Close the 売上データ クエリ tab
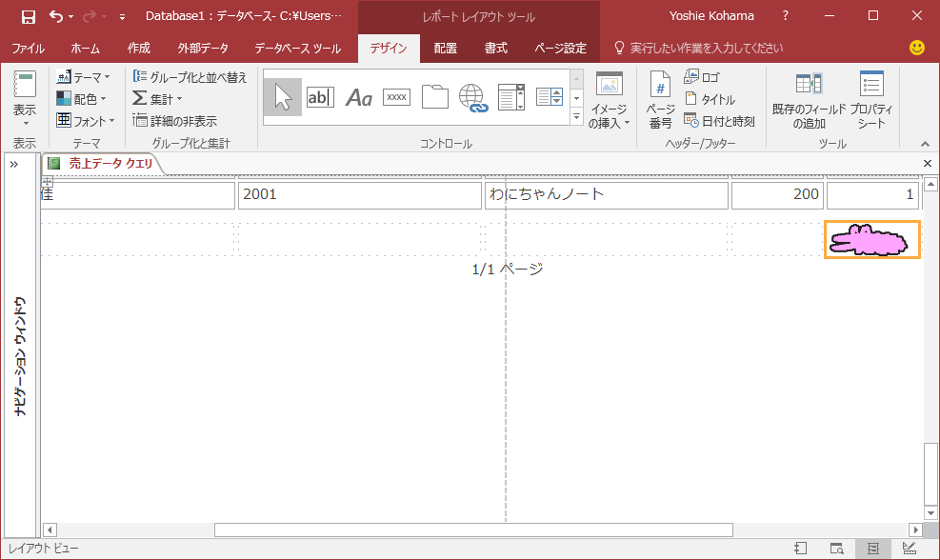This screenshot has width=940, height=560. point(928,163)
